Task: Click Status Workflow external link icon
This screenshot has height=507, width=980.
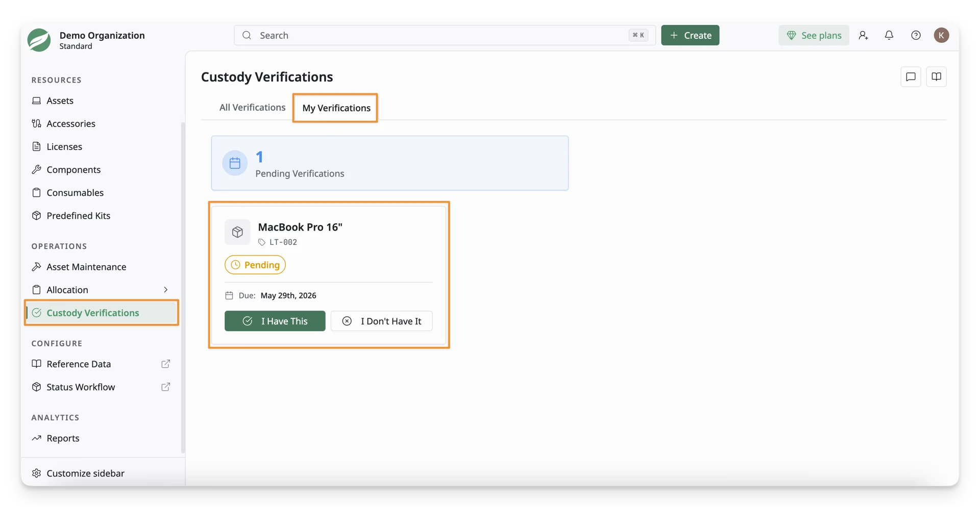Action: [165, 387]
